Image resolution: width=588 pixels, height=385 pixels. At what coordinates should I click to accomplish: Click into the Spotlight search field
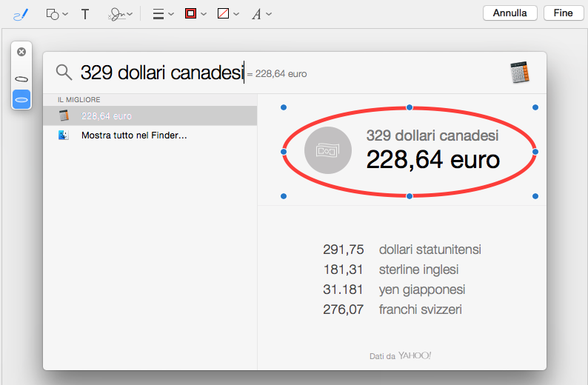[162, 73]
